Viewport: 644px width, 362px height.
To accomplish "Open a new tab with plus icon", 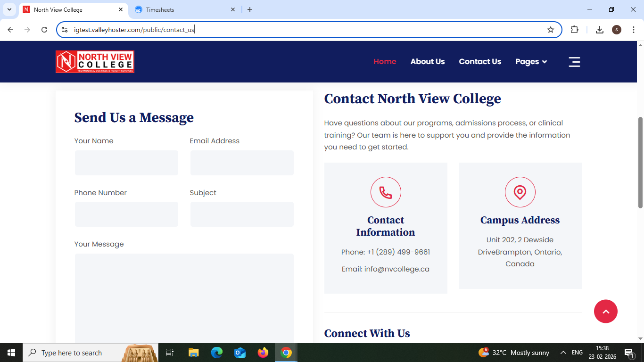I will tap(250, 9).
